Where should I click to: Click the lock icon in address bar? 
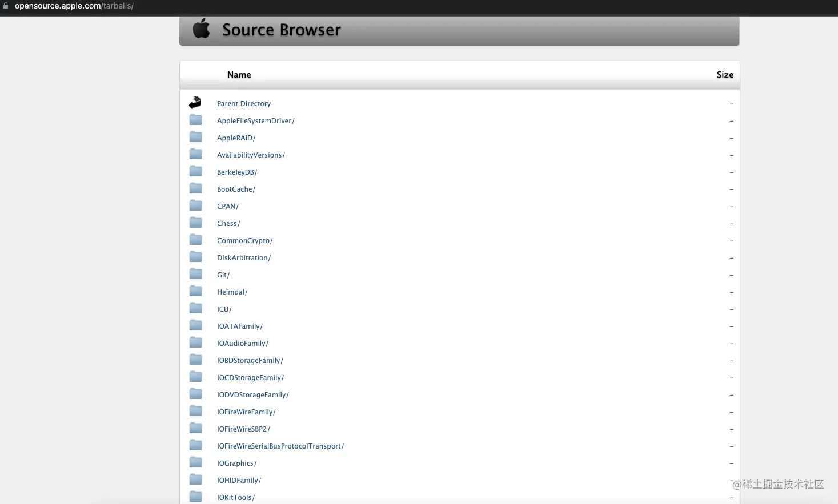[x=6, y=6]
